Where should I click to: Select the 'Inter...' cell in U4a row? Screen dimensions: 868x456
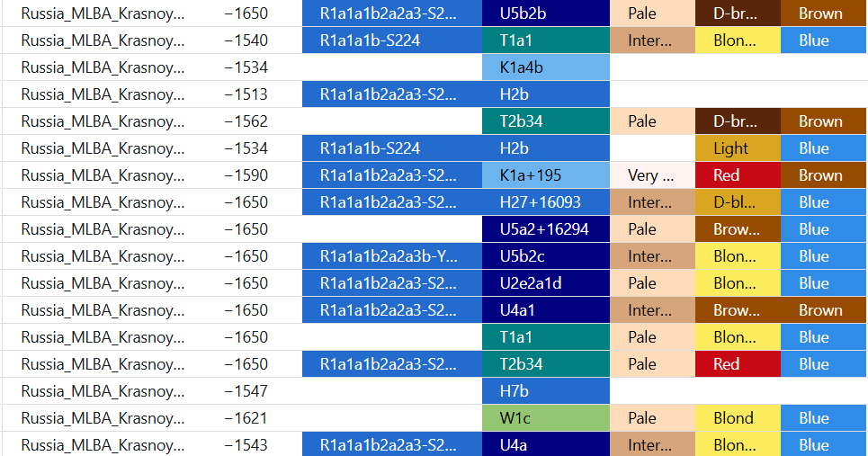point(652,445)
